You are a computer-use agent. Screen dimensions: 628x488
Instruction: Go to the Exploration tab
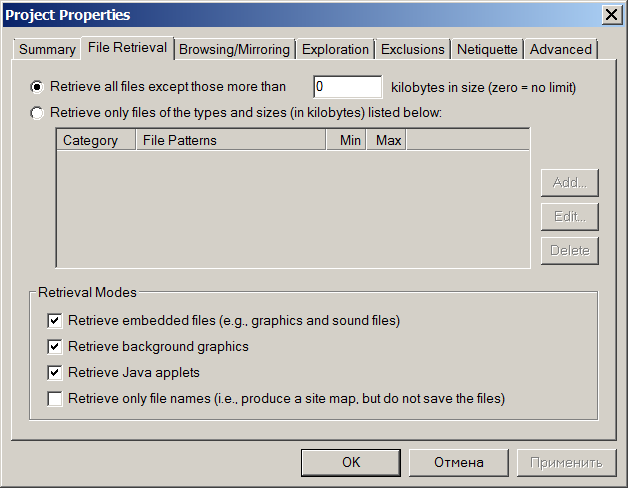[x=335, y=49]
